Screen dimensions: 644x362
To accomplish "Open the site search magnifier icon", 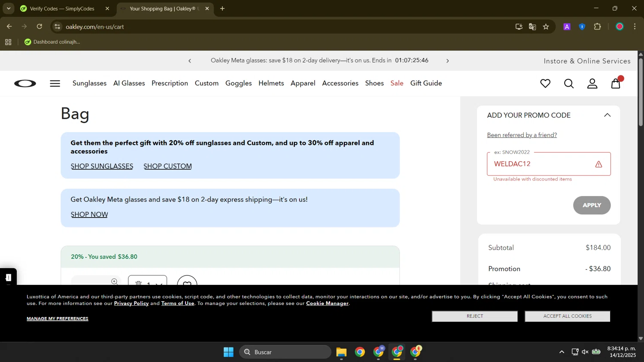I will click(x=569, y=84).
